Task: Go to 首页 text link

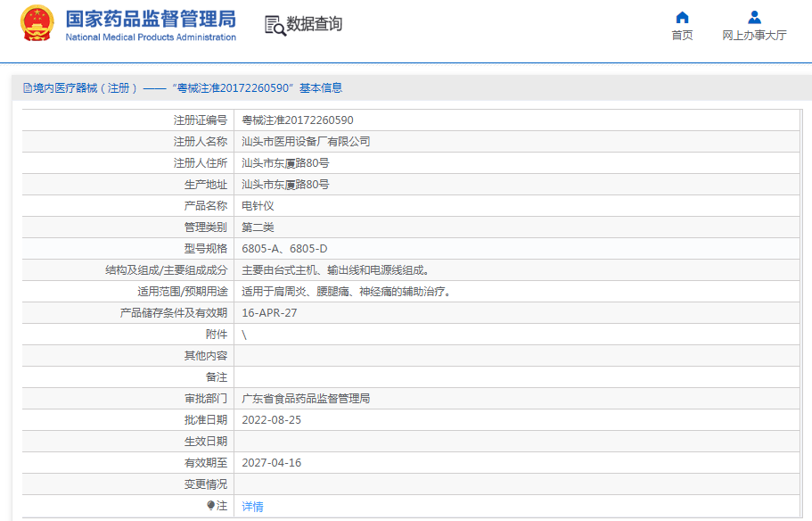Action: tap(682, 36)
